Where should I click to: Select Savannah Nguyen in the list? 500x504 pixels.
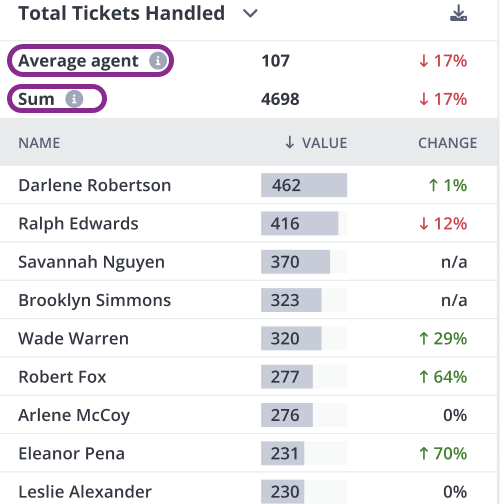[248, 262]
